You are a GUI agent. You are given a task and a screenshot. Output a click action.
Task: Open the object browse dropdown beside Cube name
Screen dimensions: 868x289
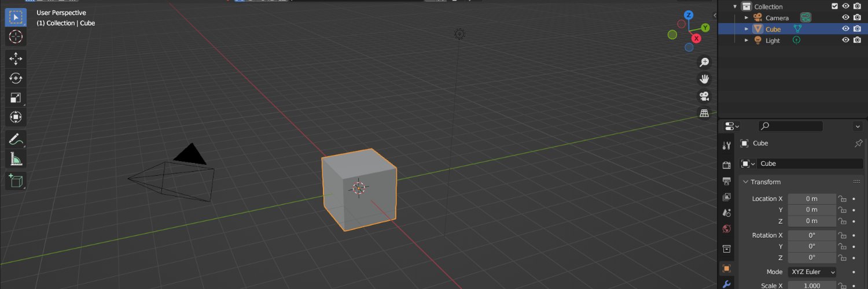pos(748,164)
